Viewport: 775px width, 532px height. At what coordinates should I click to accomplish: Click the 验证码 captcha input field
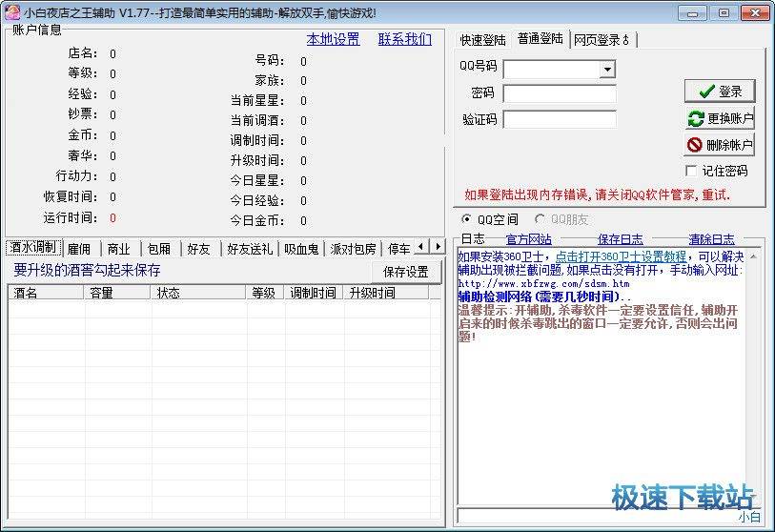560,120
